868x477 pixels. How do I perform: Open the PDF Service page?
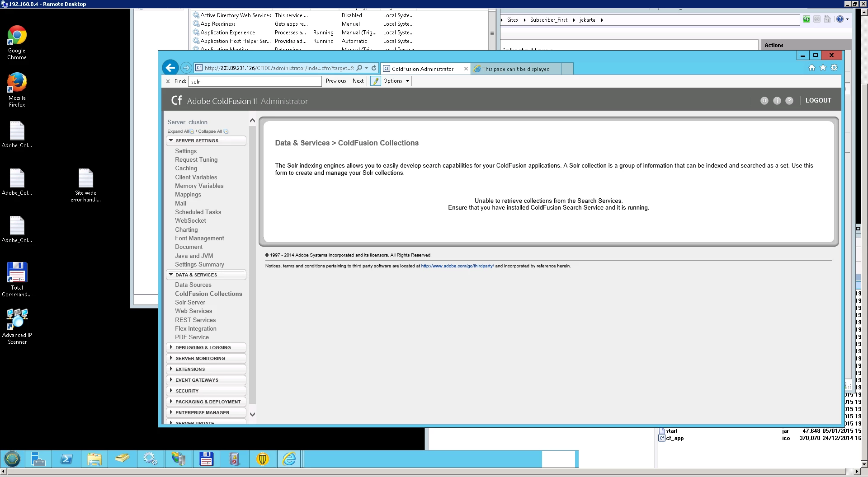[192, 337]
